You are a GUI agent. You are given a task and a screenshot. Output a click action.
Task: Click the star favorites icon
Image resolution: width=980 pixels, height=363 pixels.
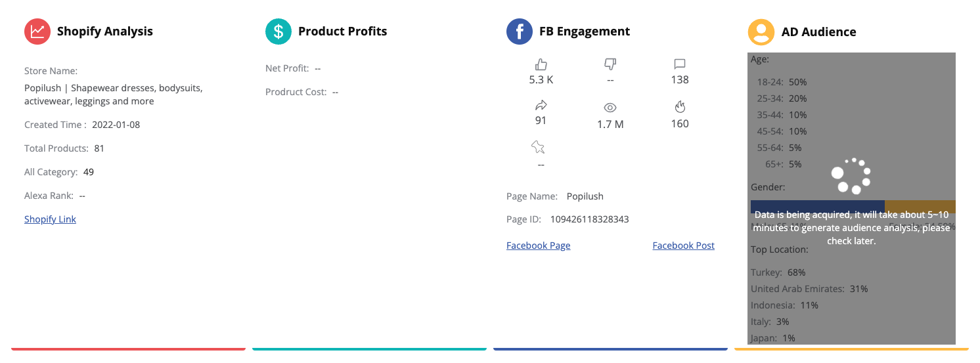(538, 146)
